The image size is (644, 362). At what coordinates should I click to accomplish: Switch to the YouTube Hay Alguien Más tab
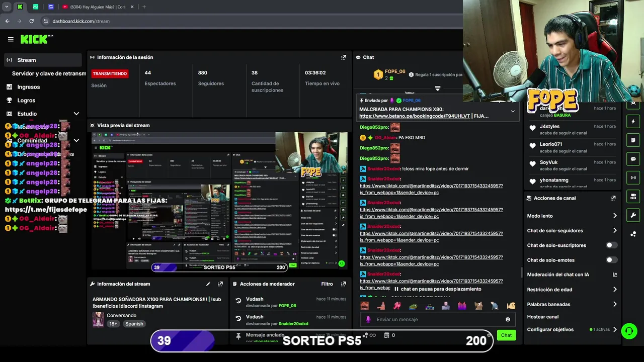click(x=98, y=7)
